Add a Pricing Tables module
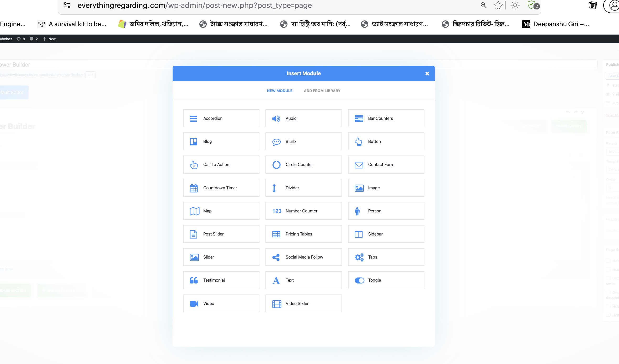This screenshot has width=619, height=364. pyautogui.click(x=303, y=234)
